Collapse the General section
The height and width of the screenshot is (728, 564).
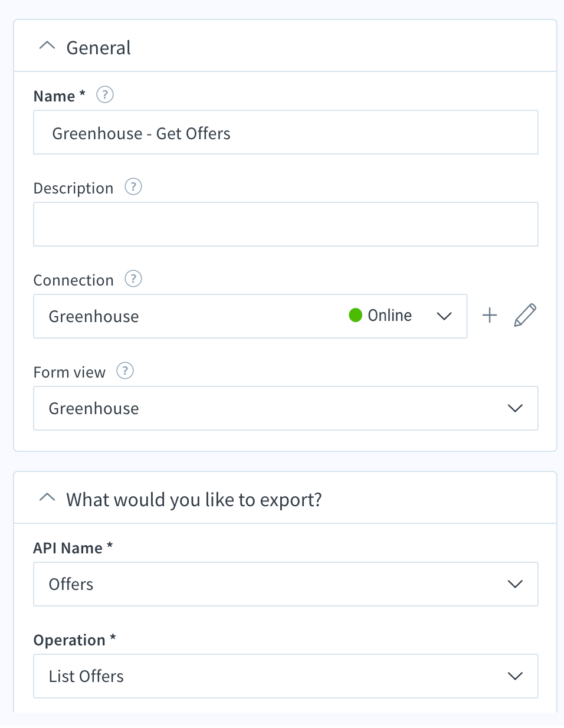click(47, 46)
